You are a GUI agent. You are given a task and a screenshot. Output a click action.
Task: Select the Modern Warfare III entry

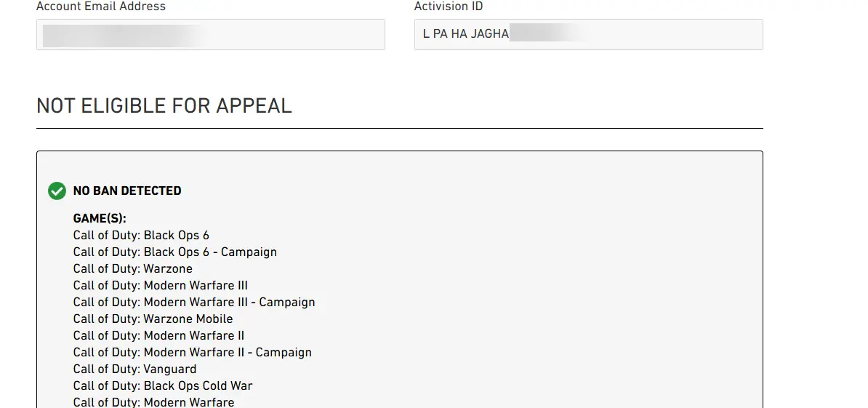click(161, 285)
